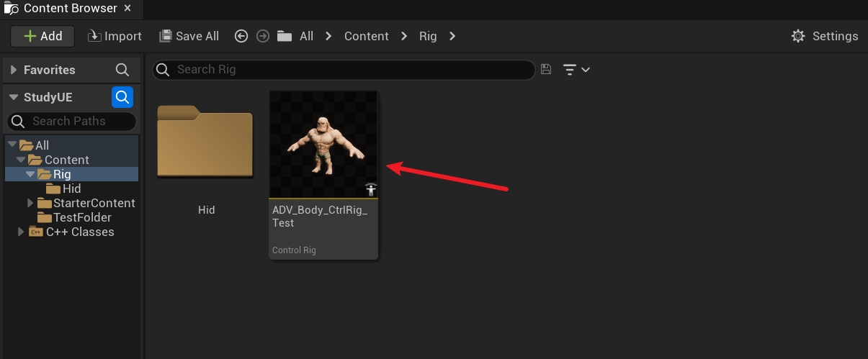The width and height of the screenshot is (868, 359).
Task: Expand the C++ Classes tree node
Action: (x=21, y=232)
